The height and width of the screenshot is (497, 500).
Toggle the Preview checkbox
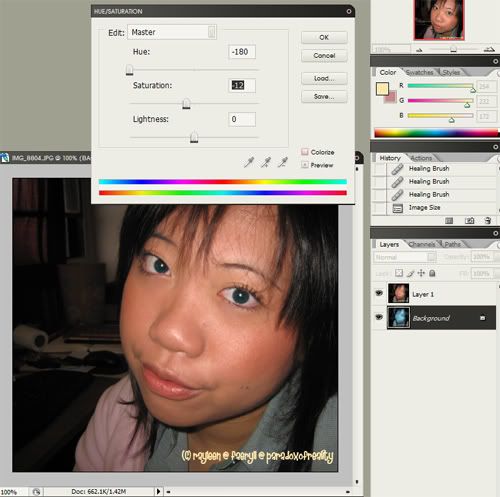click(304, 165)
